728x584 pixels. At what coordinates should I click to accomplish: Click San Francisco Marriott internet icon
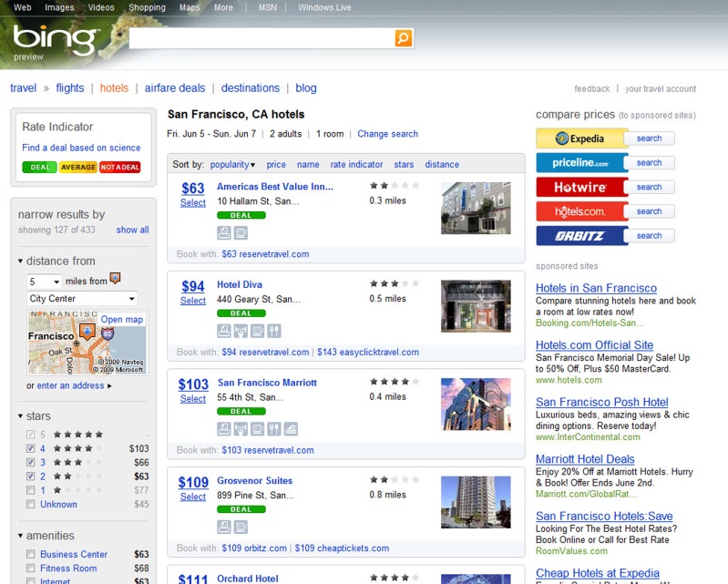(x=257, y=428)
